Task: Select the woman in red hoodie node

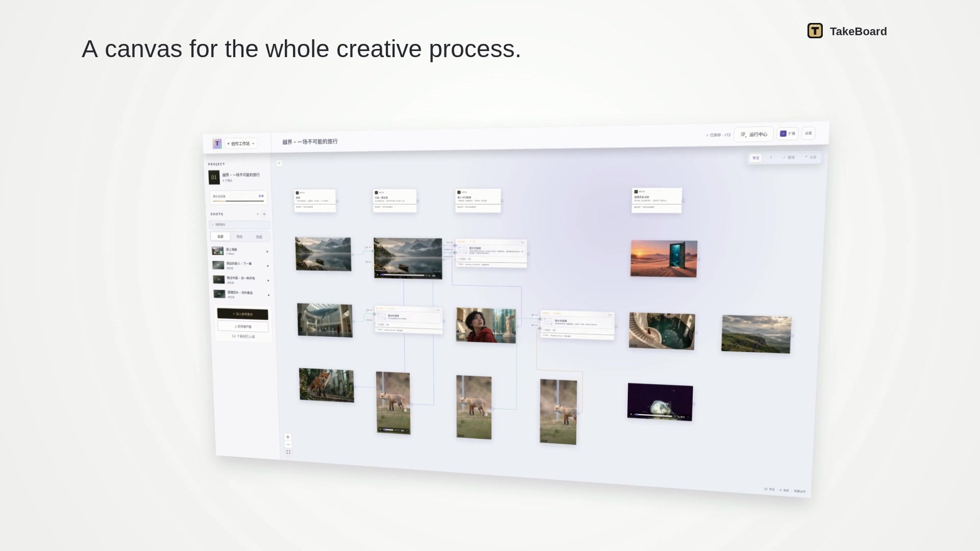Action: tap(486, 325)
